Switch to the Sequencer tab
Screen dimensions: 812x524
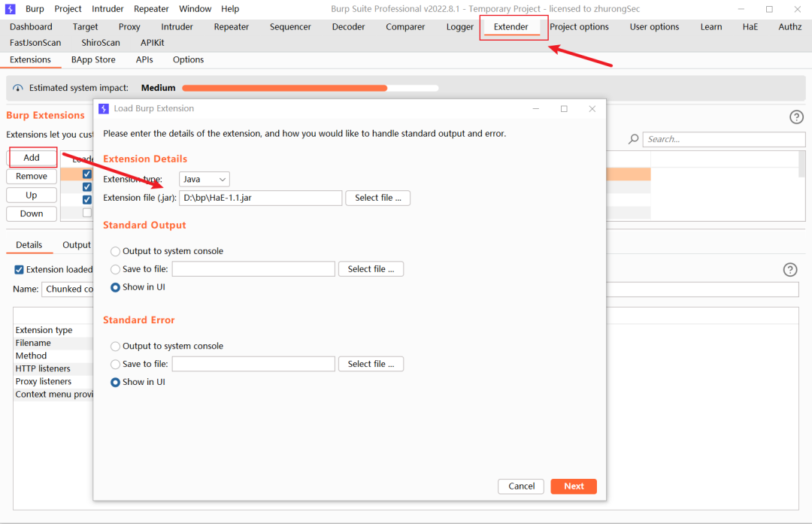coord(290,27)
